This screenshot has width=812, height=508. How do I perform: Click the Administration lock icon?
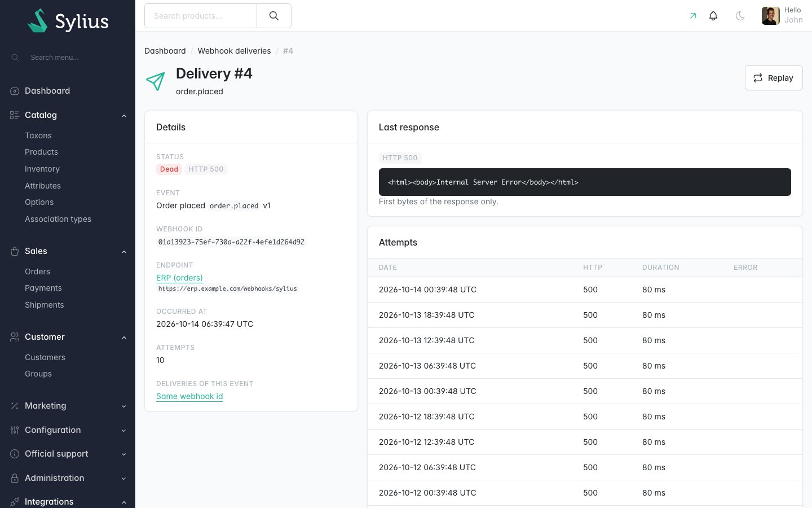[15, 478]
